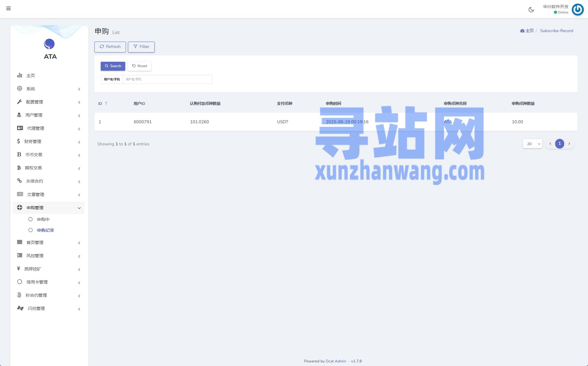
Task: Open the 期权交易 menu item
Action: click(x=48, y=168)
